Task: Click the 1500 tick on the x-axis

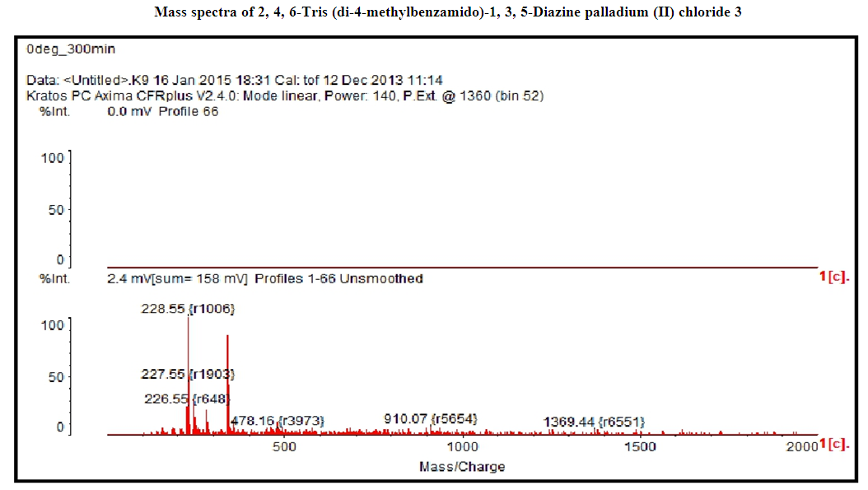Action: pyautogui.click(x=640, y=446)
